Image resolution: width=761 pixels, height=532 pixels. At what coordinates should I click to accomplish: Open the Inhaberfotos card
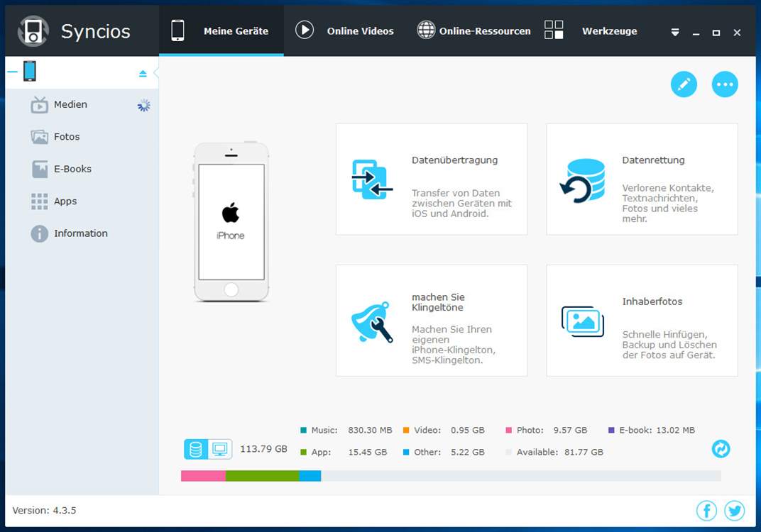(x=642, y=320)
